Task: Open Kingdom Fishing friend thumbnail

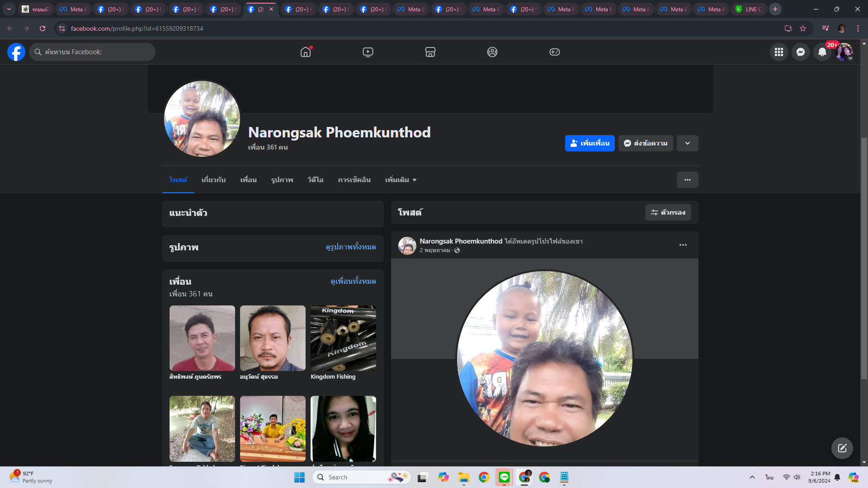Action: point(343,338)
